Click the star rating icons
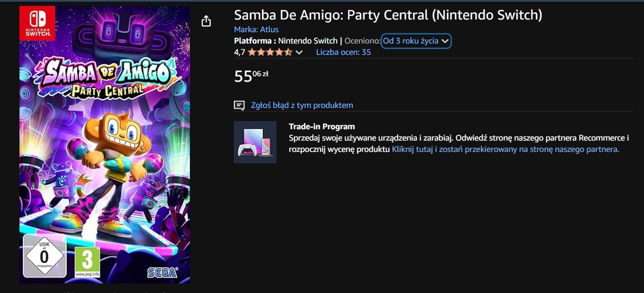 pos(270,52)
